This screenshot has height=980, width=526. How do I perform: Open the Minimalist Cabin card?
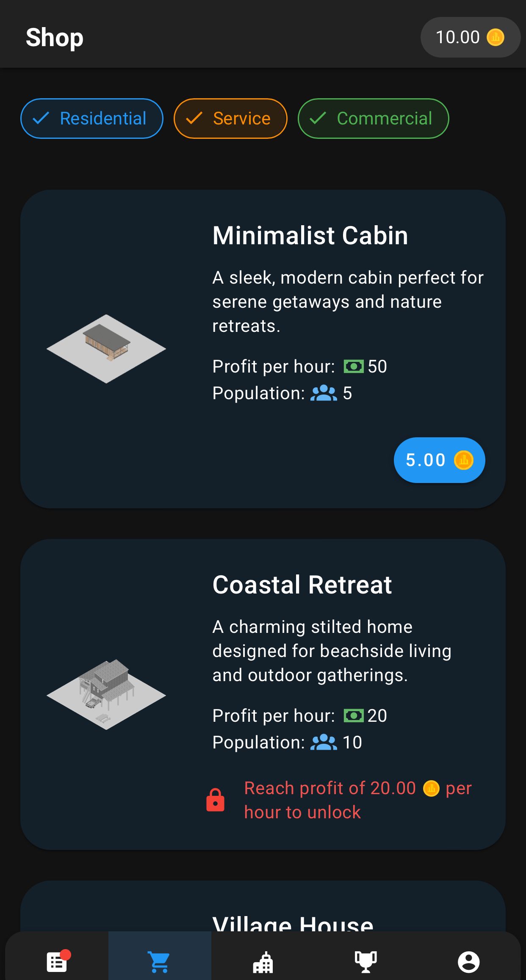[x=263, y=349]
